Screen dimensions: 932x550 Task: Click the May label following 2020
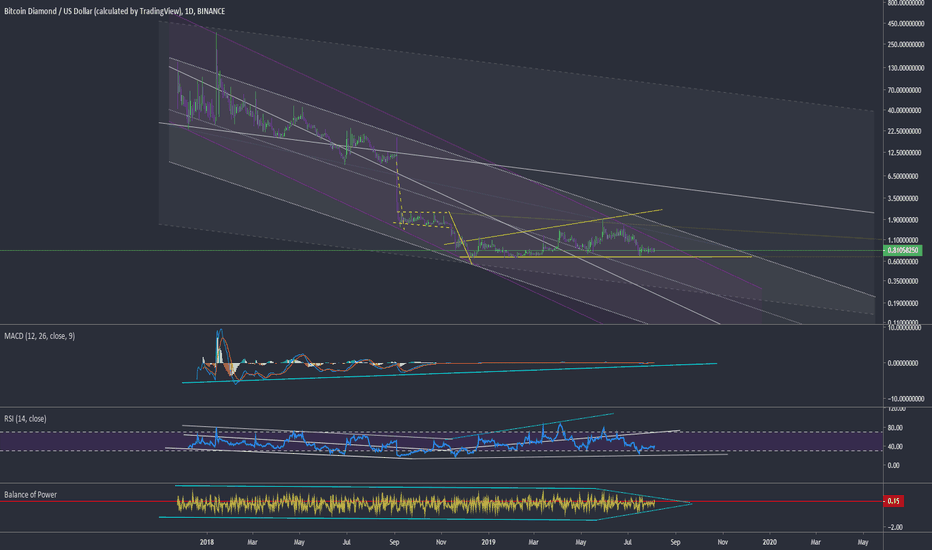point(863,542)
